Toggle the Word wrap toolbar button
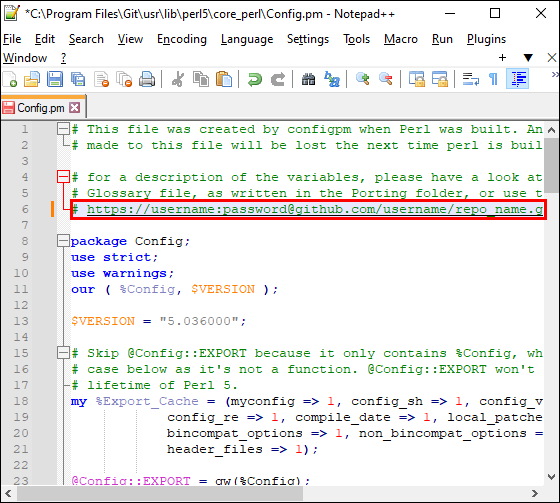Viewport: 560px width, 503px height. coord(470,79)
